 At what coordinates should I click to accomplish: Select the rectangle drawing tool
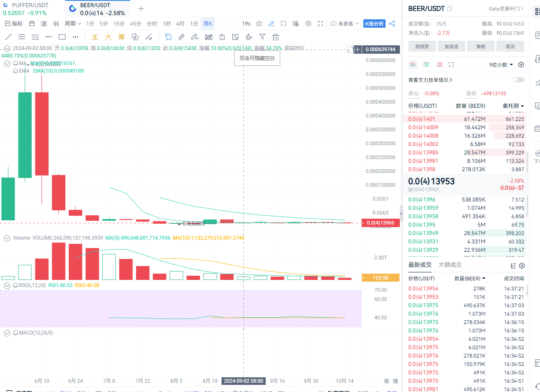coord(62,37)
